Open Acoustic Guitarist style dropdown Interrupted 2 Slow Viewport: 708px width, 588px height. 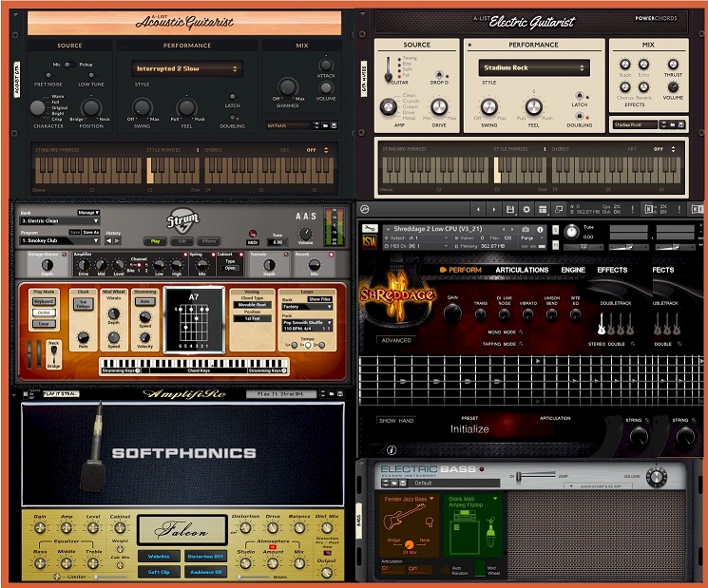point(187,68)
